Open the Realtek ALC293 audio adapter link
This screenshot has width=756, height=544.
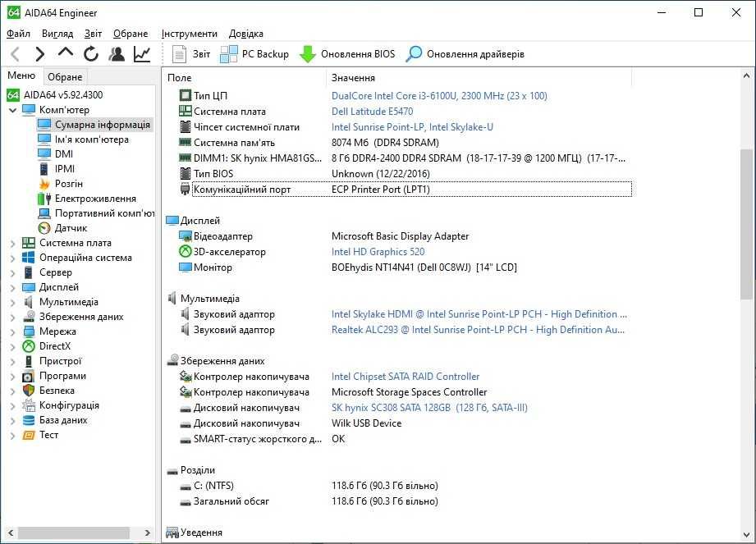coord(478,330)
